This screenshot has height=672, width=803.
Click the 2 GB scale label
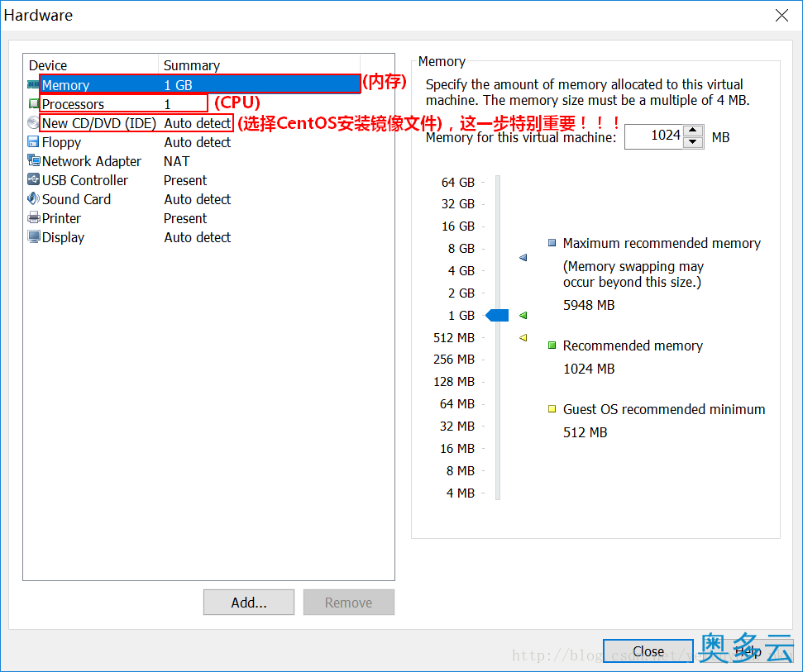click(461, 293)
